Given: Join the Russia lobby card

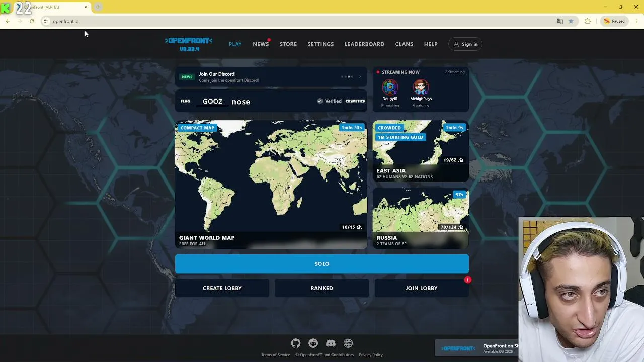Looking at the screenshot, I should [x=421, y=218].
